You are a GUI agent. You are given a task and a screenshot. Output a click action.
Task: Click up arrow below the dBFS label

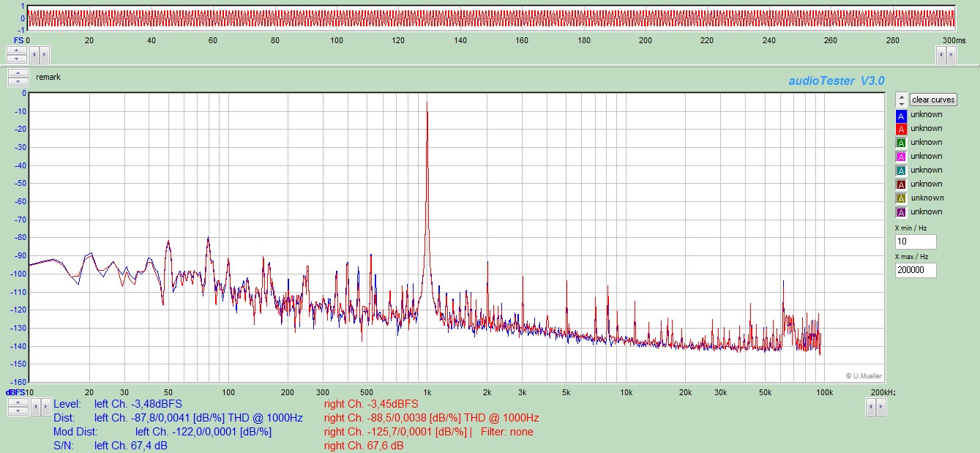18,403
